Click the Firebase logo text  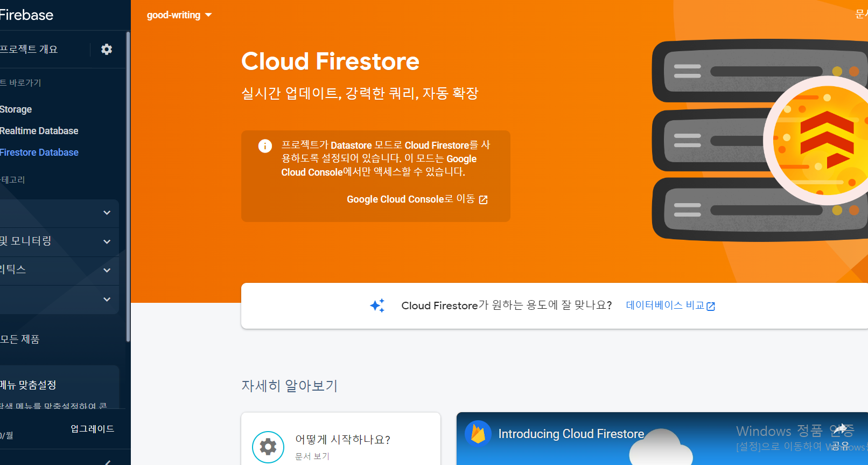click(26, 15)
